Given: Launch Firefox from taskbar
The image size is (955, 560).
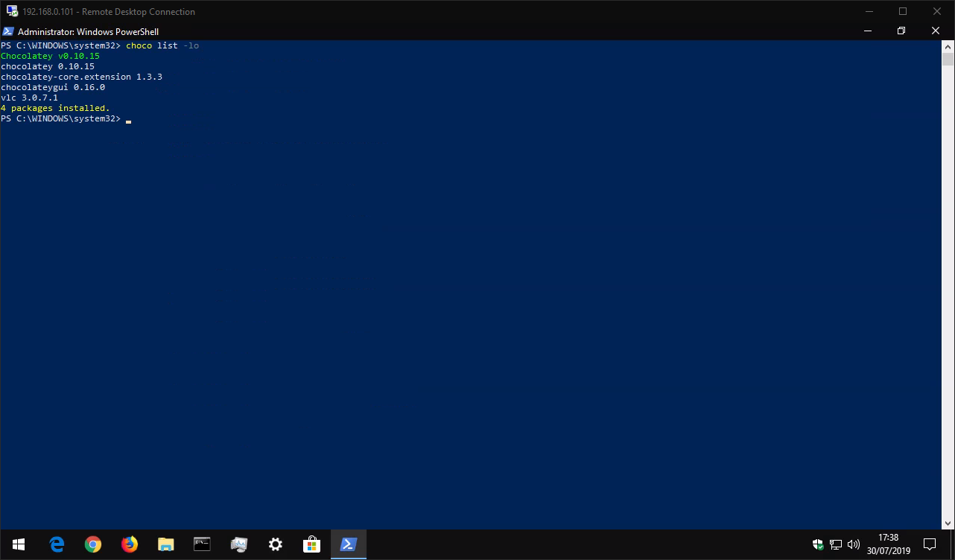Looking at the screenshot, I should [130, 544].
